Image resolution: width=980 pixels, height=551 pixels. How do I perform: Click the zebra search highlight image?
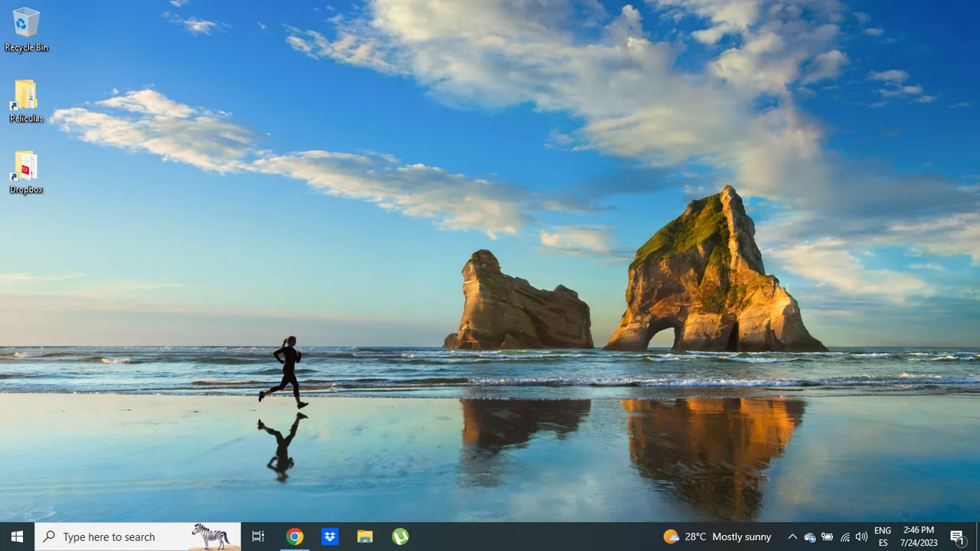[x=211, y=536]
